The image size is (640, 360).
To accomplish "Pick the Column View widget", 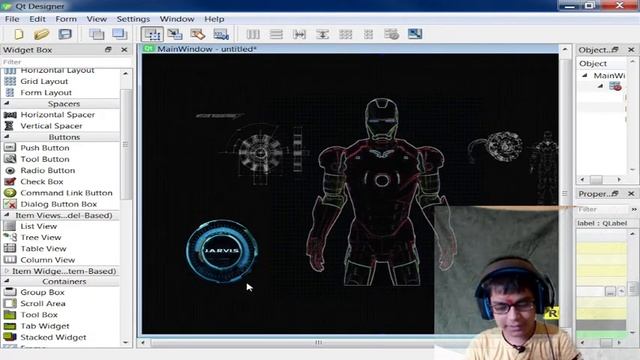I will tap(47, 260).
